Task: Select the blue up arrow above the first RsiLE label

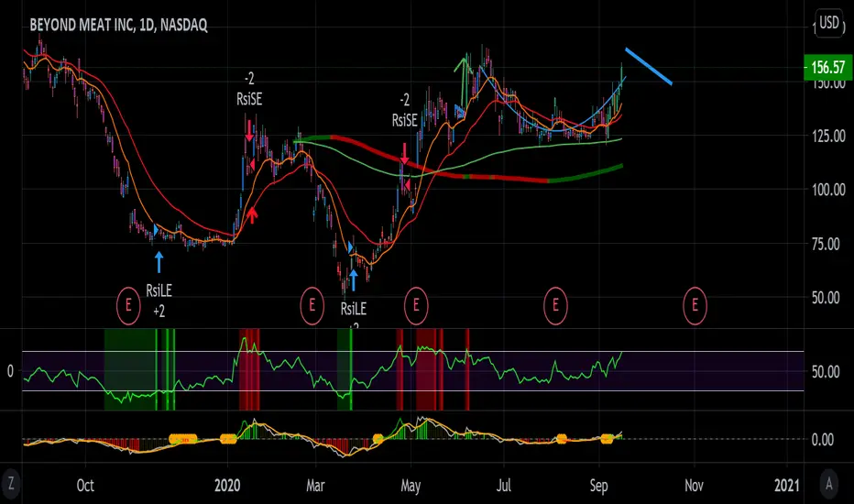Action: (159, 261)
